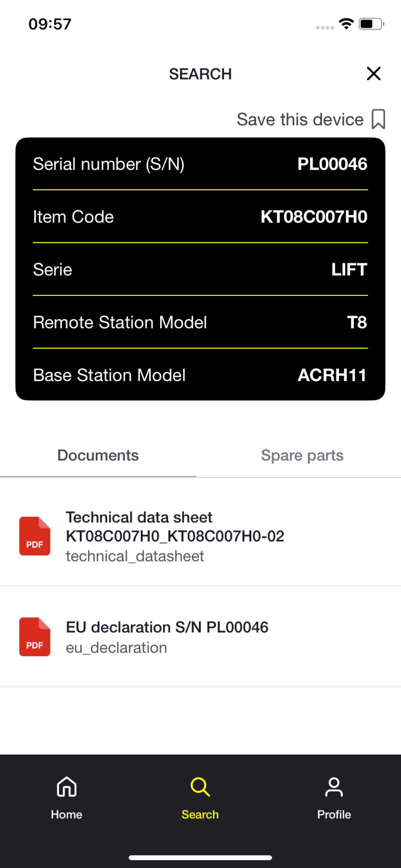This screenshot has height=868, width=401.
Task: Open the EU declaration PDF icon
Action: coord(35,636)
